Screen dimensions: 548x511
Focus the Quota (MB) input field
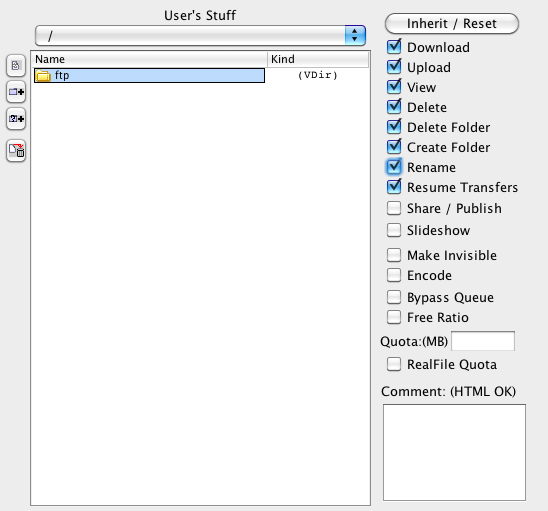click(x=483, y=341)
